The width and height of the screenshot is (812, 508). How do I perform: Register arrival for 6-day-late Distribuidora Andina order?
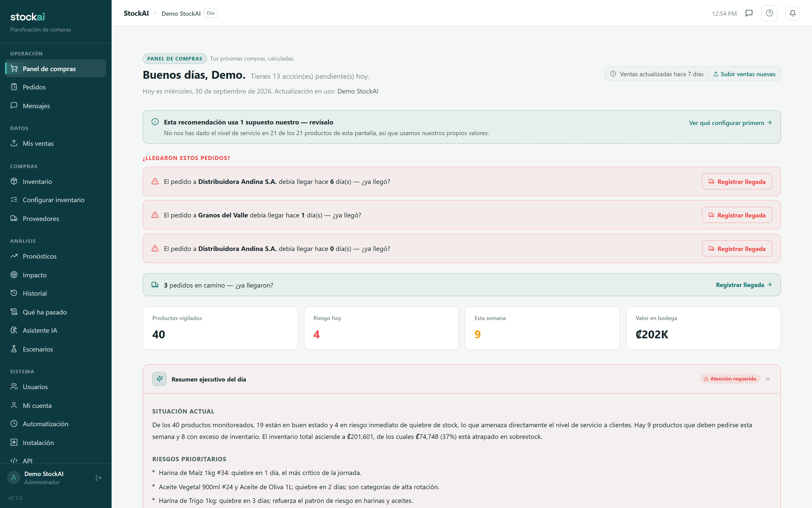(737, 181)
